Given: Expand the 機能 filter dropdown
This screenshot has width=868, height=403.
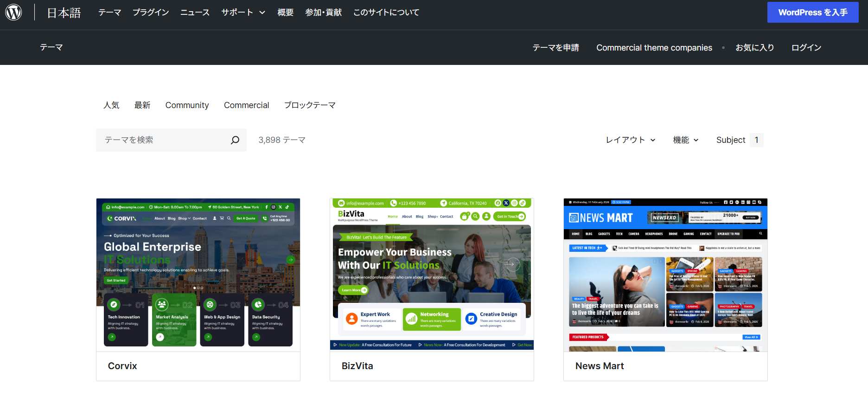Looking at the screenshot, I should coord(686,140).
